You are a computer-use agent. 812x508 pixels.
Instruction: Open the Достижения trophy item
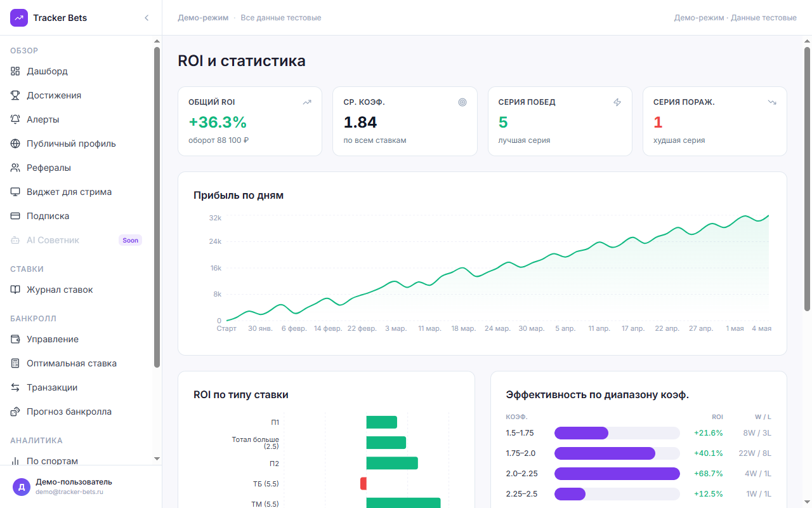pyautogui.click(x=76, y=95)
